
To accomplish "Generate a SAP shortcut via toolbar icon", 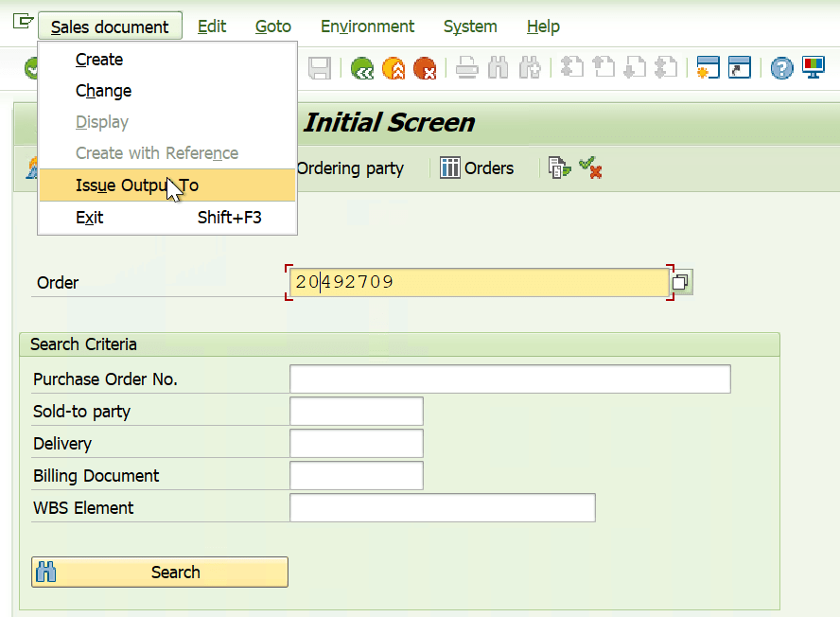I will (x=739, y=67).
